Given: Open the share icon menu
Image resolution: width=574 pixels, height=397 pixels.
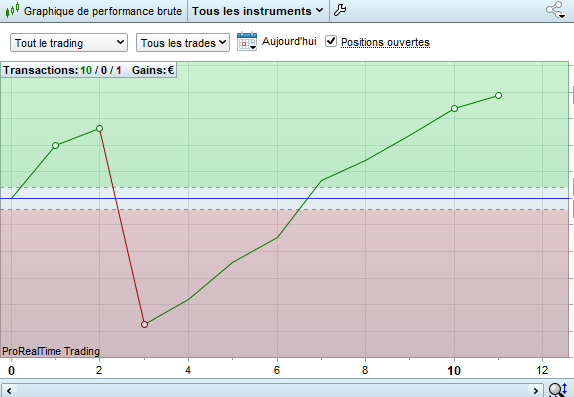Looking at the screenshot, I should click(x=556, y=10).
